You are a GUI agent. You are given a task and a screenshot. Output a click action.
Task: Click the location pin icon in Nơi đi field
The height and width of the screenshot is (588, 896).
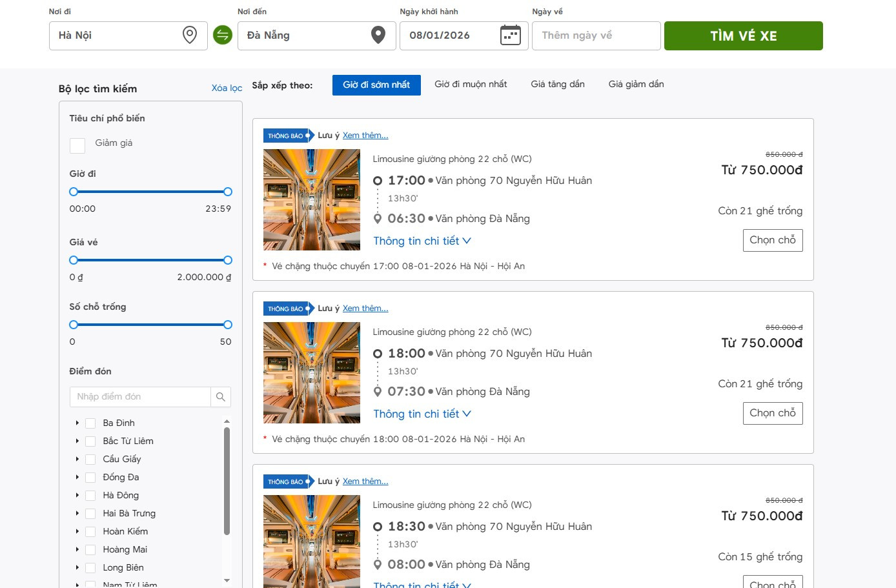tap(189, 35)
